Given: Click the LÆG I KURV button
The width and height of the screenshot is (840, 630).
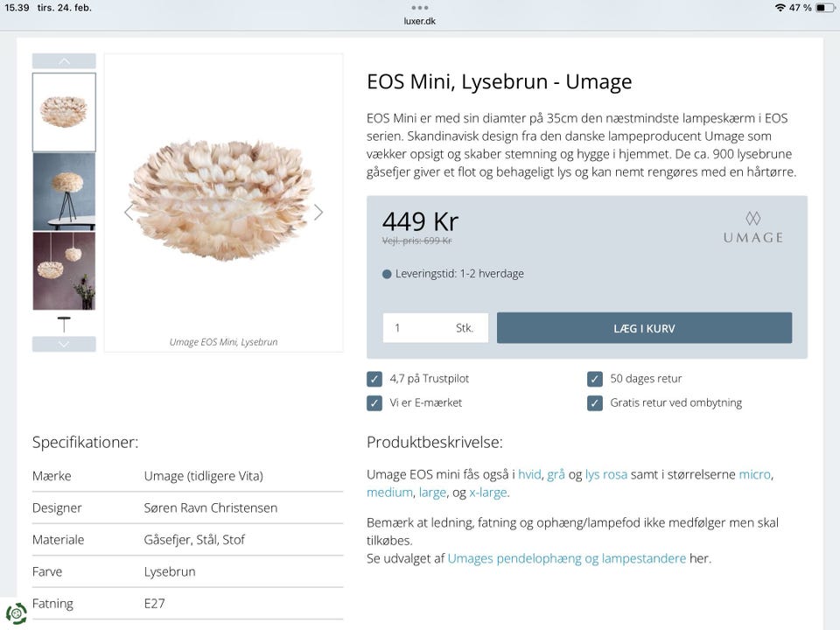Looking at the screenshot, I should point(644,328).
